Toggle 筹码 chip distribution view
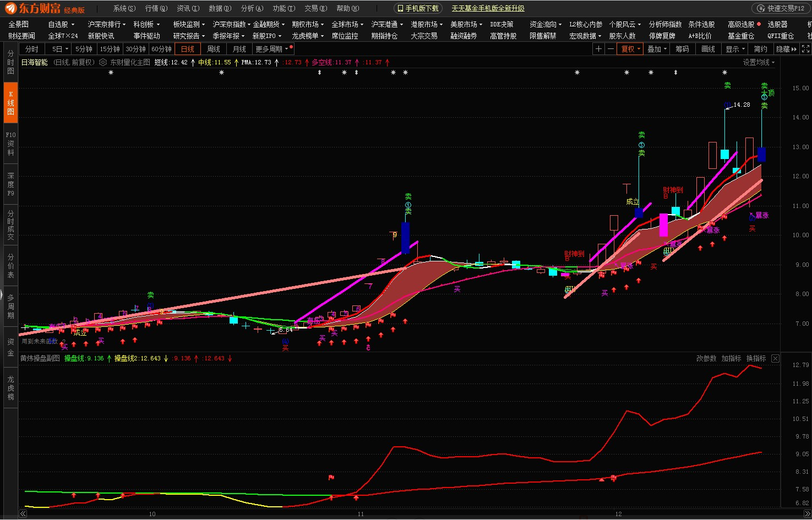 point(683,49)
